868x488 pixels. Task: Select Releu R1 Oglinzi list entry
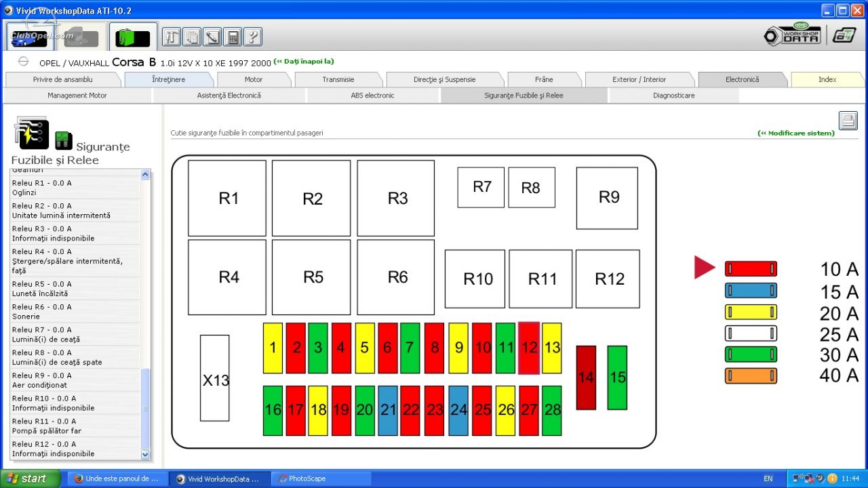pos(75,188)
